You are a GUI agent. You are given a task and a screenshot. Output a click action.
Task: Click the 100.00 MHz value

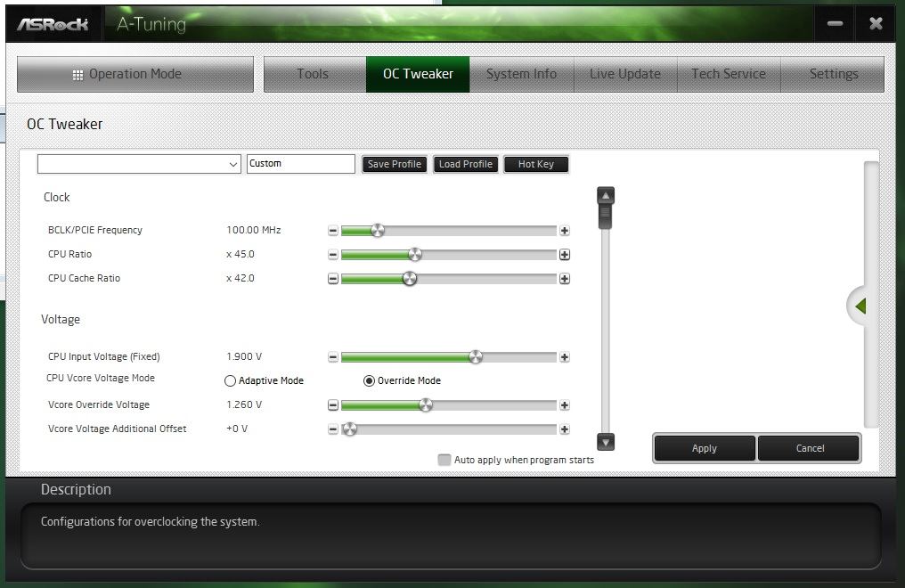253,230
